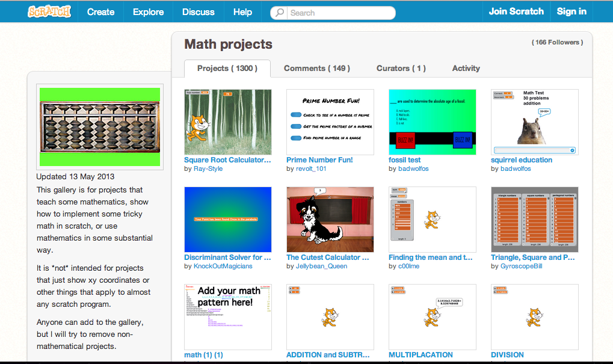Click Sign in
Screen dimensions: 613x364
tap(571, 11)
